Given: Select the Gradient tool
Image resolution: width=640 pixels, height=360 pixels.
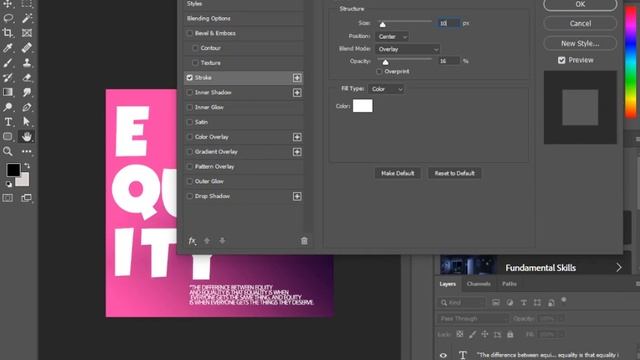Looking at the screenshot, I should click(8, 92).
